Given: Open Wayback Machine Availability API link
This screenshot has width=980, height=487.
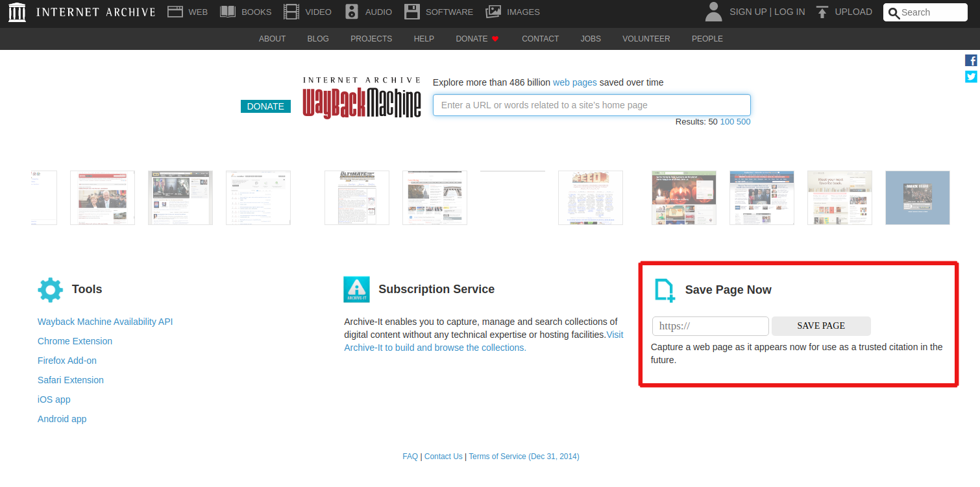Looking at the screenshot, I should pyautogui.click(x=105, y=322).
